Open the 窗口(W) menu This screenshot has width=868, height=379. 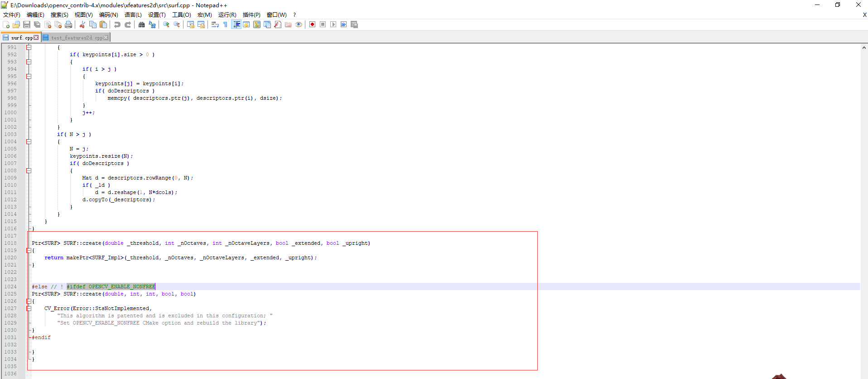(277, 15)
